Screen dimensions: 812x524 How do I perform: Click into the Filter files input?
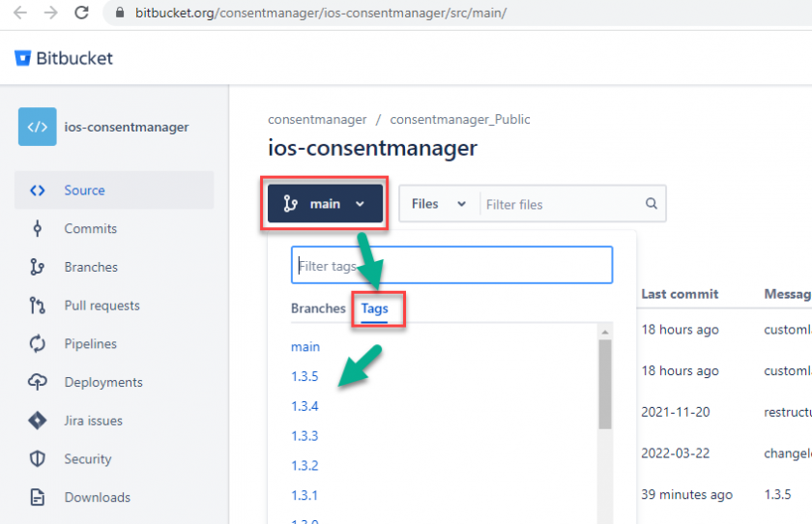click(563, 204)
